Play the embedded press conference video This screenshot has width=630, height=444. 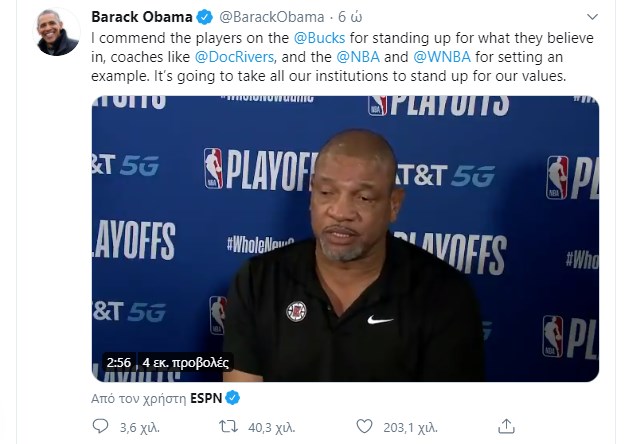[x=345, y=238]
